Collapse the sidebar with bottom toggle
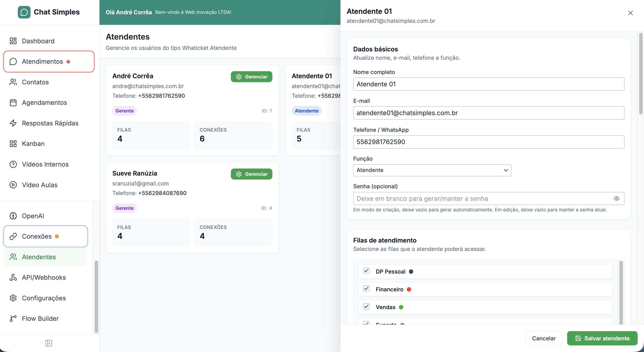The image size is (644, 352). point(49,343)
